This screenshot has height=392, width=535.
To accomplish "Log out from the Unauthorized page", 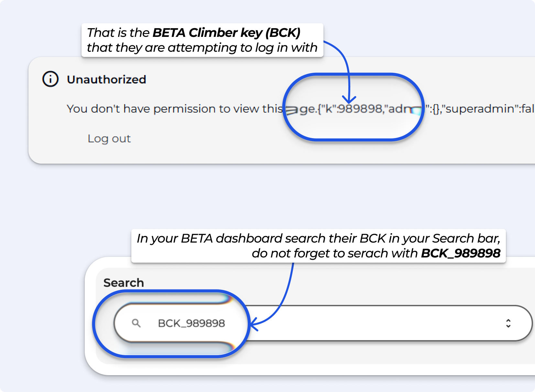I will (109, 138).
